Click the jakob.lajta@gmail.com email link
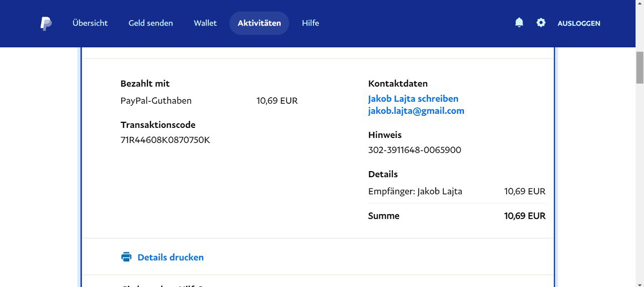644x287 pixels. click(x=416, y=111)
